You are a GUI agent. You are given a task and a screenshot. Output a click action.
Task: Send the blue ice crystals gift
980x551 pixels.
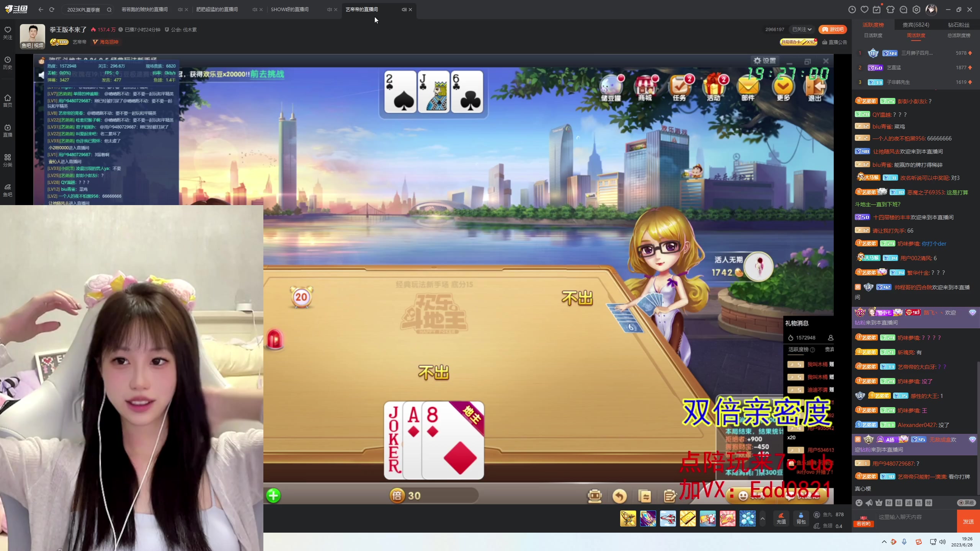(x=748, y=518)
